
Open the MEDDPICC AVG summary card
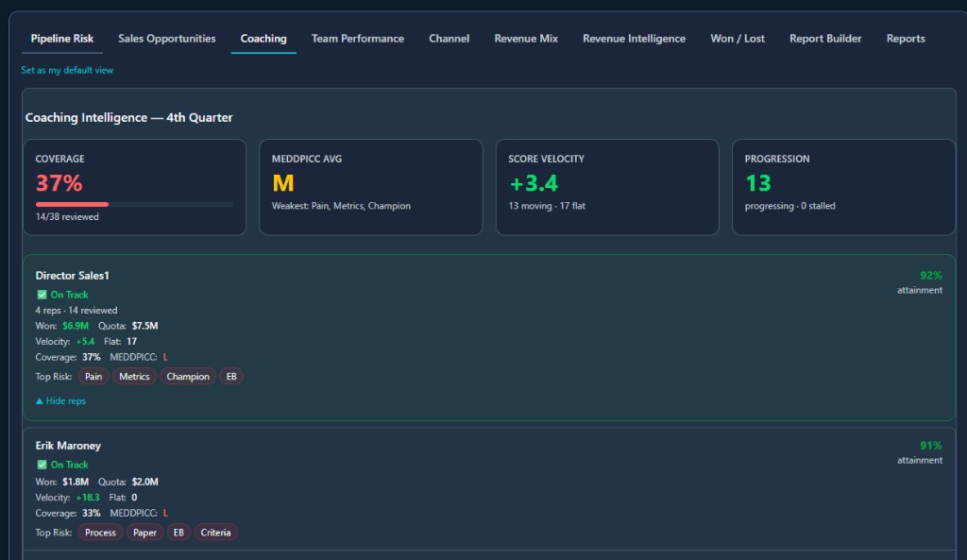(x=370, y=187)
